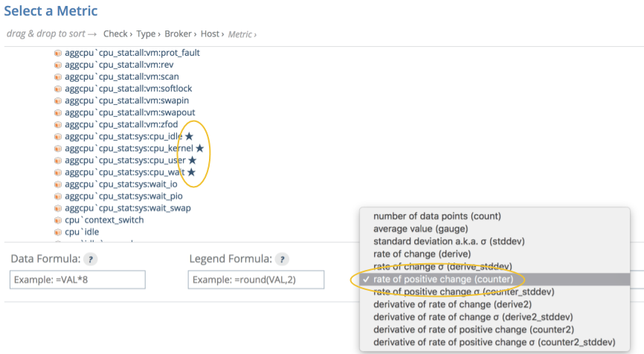This screenshot has height=354, width=644.
Task: Click the metric icon beside aggcpu`cpu_stat:all:vm:swapin
Action: click(58, 100)
